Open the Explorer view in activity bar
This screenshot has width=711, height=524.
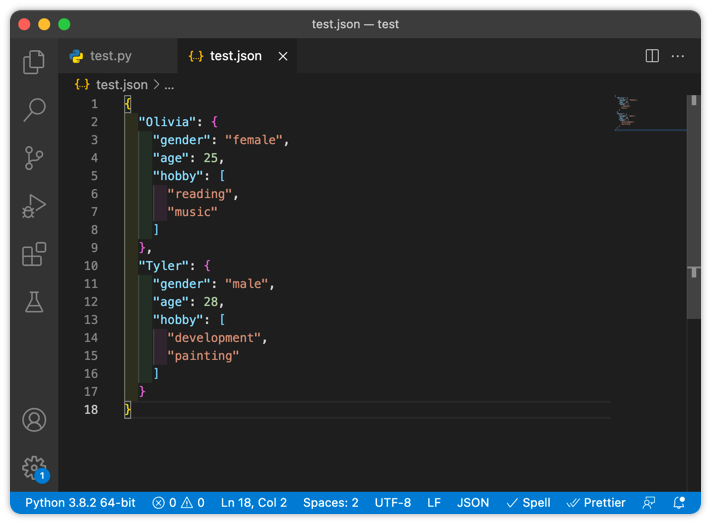point(34,62)
